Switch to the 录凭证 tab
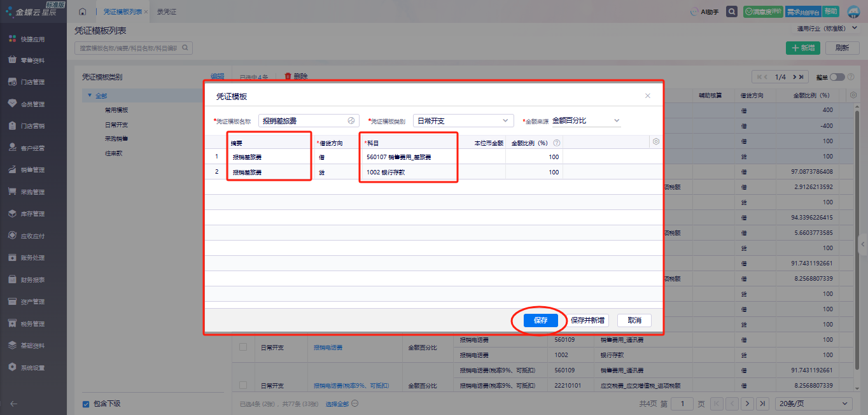Screen dimensions: 868x415 coord(167,11)
